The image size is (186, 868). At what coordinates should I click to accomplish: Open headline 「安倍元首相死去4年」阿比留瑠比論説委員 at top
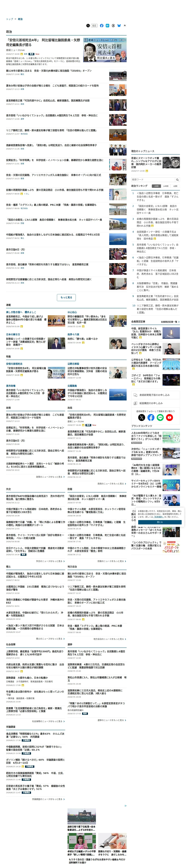point(43,42)
